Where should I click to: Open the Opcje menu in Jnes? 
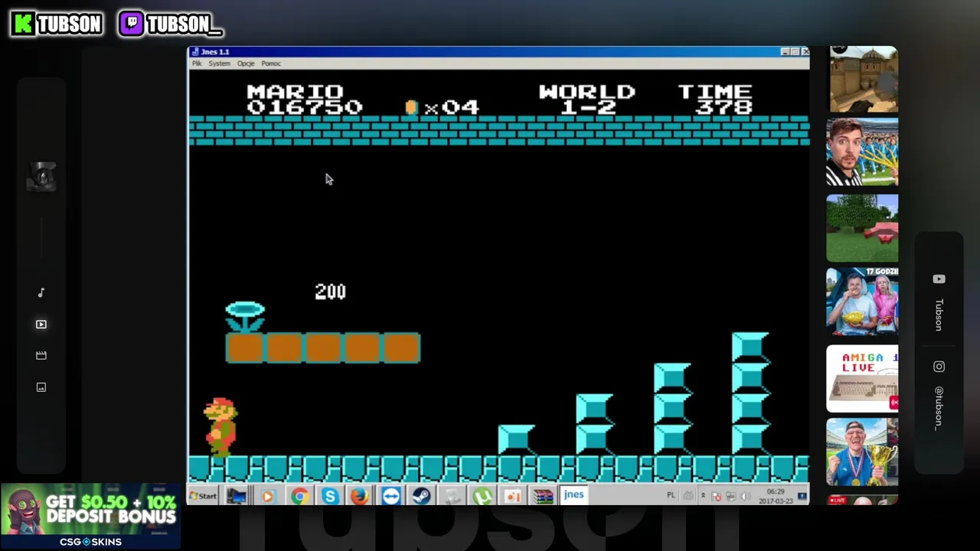point(246,64)
